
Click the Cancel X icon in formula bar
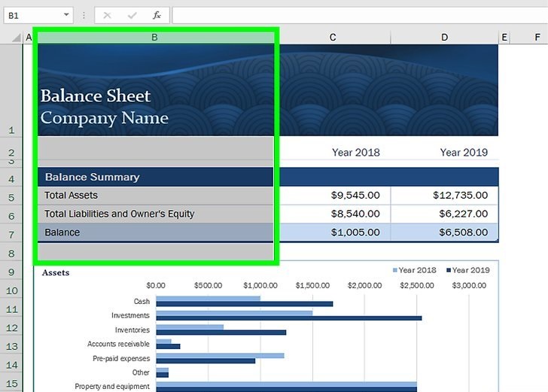coord(108,15)
